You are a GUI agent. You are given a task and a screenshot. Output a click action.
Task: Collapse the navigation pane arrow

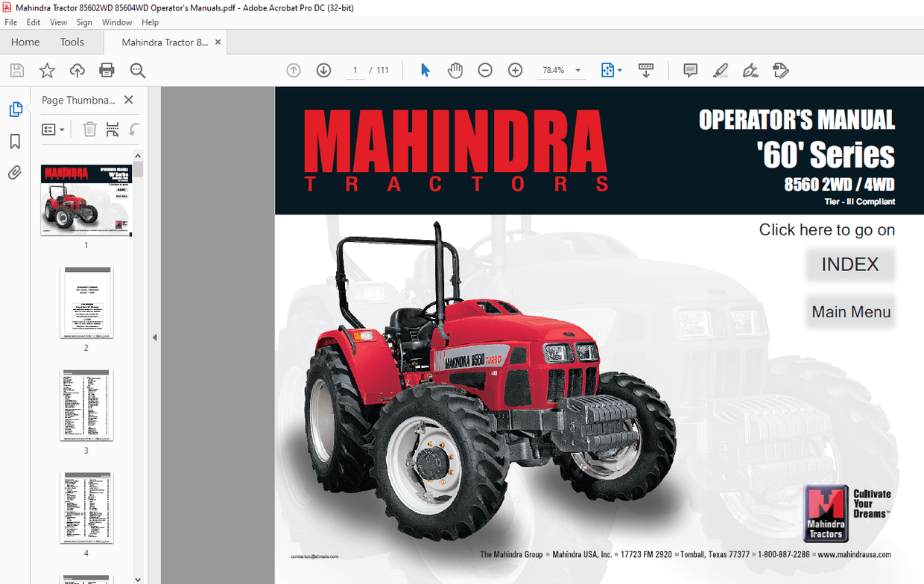click(x=154, y=337)
